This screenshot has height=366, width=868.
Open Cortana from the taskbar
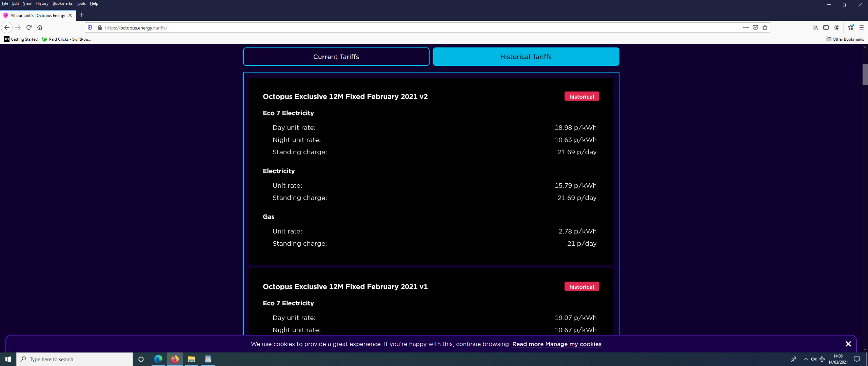tap(141, 359)
